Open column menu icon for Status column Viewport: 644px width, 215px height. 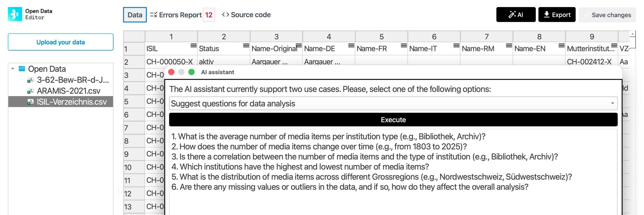pos(246,45)
